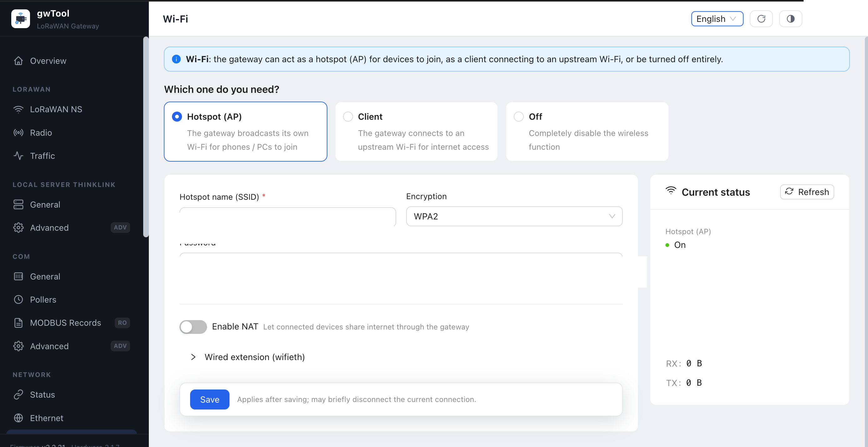Click the info icon in Wi-Fi banner
The height and width of the screenshot is (447, 868).
point(176,59)
